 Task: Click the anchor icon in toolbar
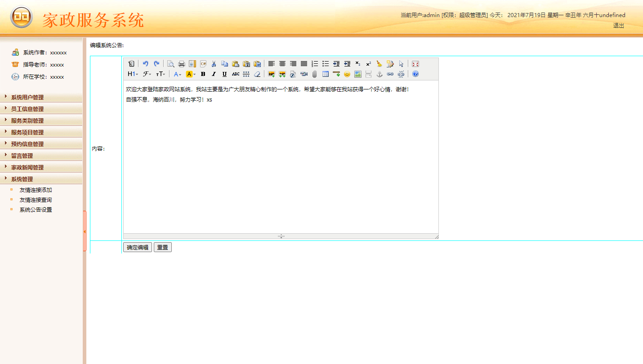point(380,74)
